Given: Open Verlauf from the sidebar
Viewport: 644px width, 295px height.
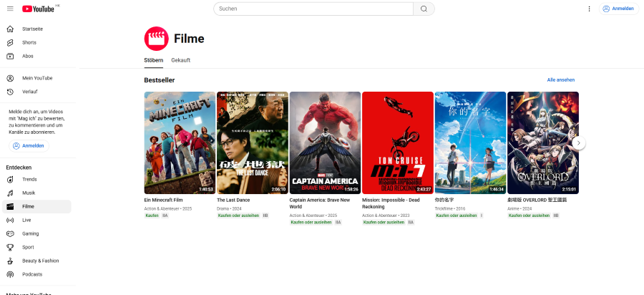Looking at the screenshot, I should pyautogui.click(x=36, y=92).
